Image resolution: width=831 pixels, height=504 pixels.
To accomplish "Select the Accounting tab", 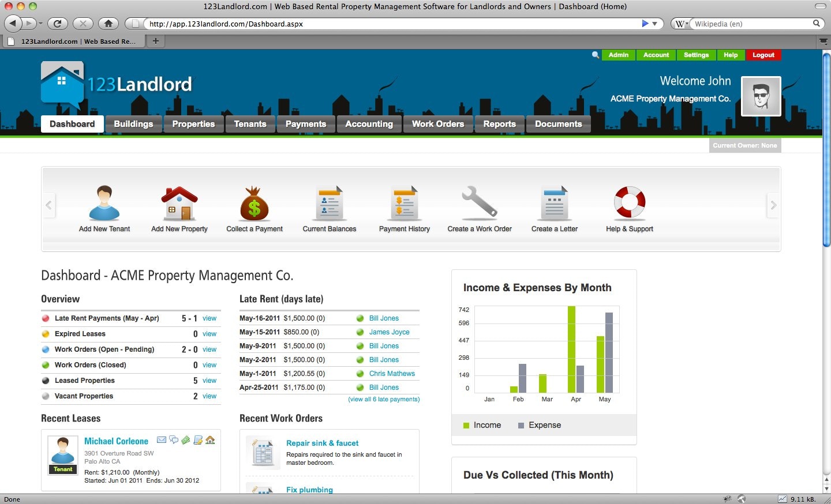I will point(369,124).
